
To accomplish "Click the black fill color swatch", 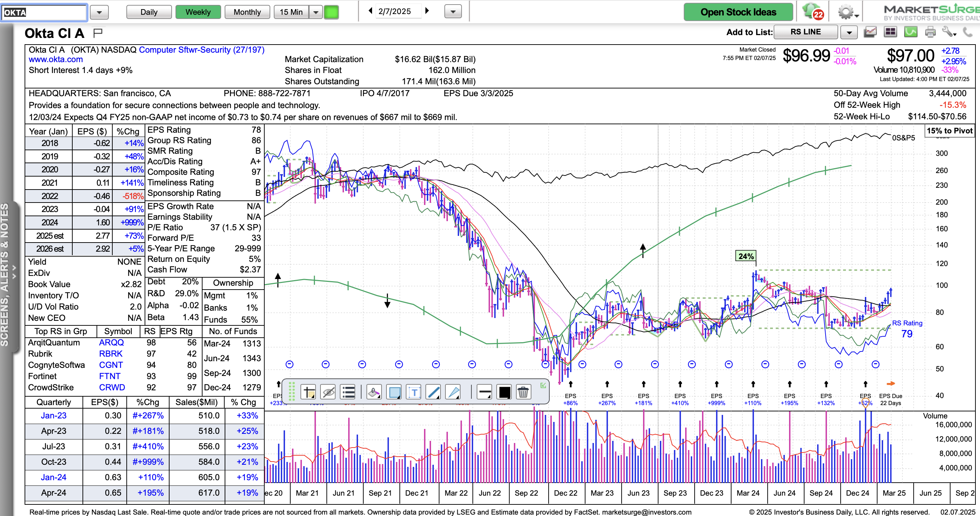I will click(x=504, y=392).
